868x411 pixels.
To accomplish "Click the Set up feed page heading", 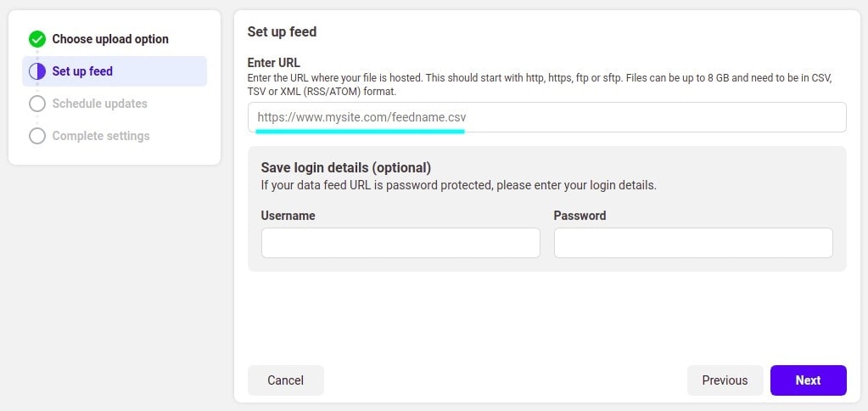I will (282, 31).
